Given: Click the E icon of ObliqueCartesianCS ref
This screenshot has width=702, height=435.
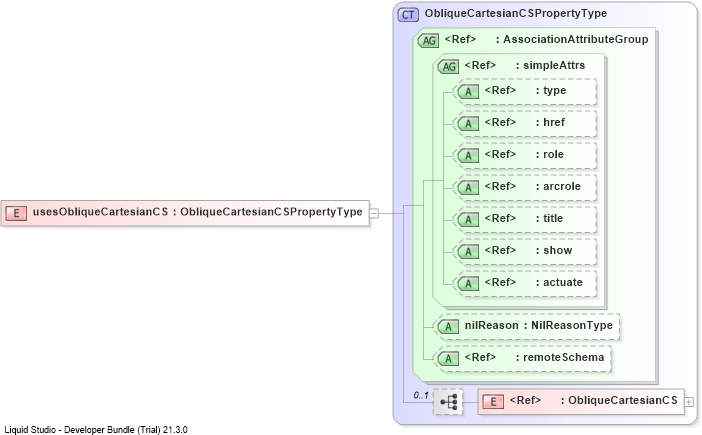Looking at the screenshot, I should coord(493,401).
